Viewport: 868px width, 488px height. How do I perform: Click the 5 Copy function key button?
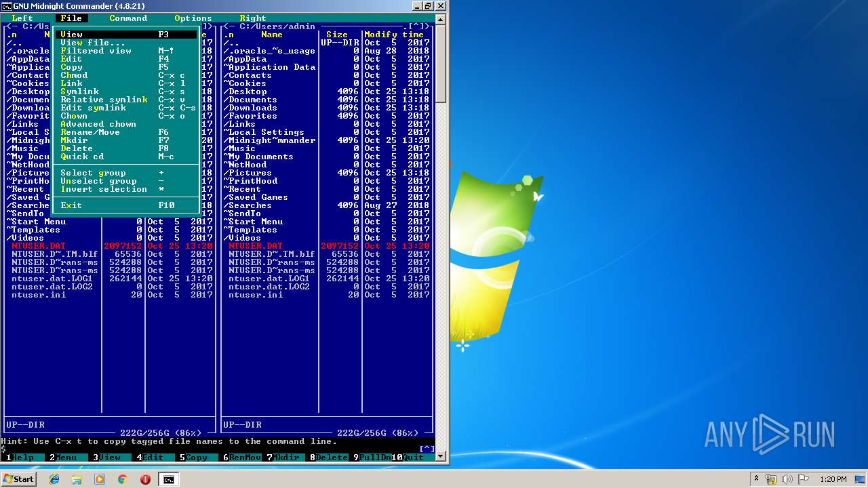coord(196,457)
